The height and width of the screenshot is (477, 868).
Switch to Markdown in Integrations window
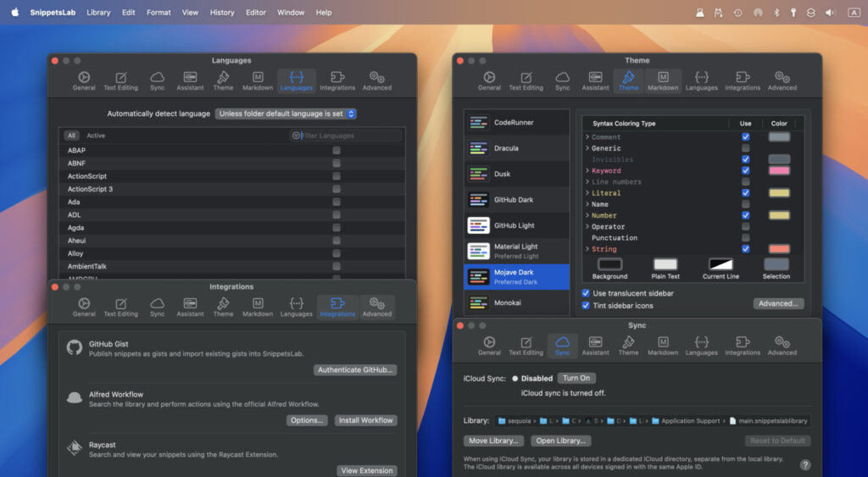coord(258,307)
